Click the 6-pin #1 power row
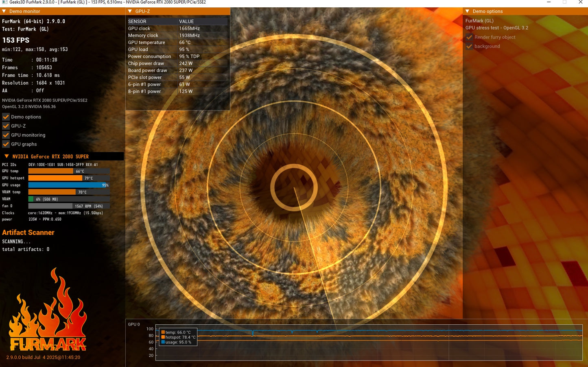This screenshot has height=367, width=588. pos(177,85)
